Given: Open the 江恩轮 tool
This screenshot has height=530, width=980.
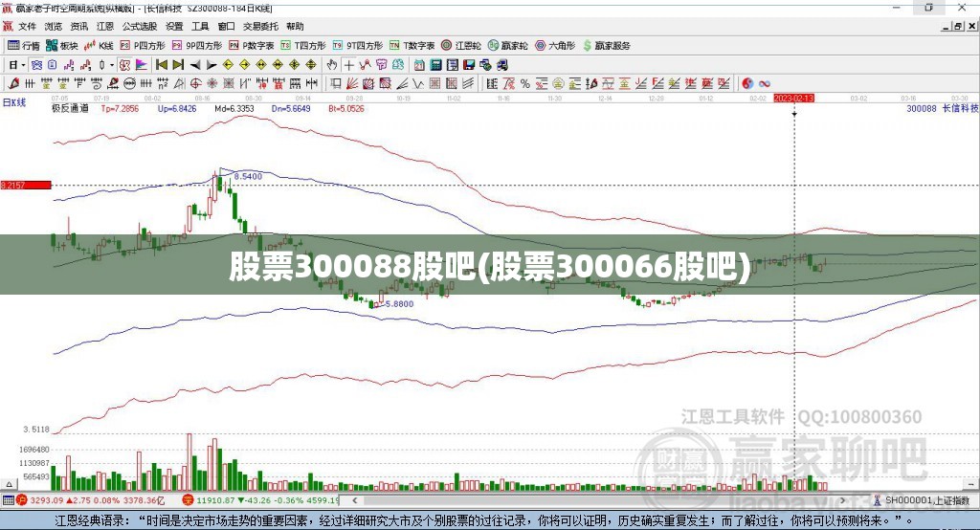Looking at the screenshot, I should click(x=461, y=45).
